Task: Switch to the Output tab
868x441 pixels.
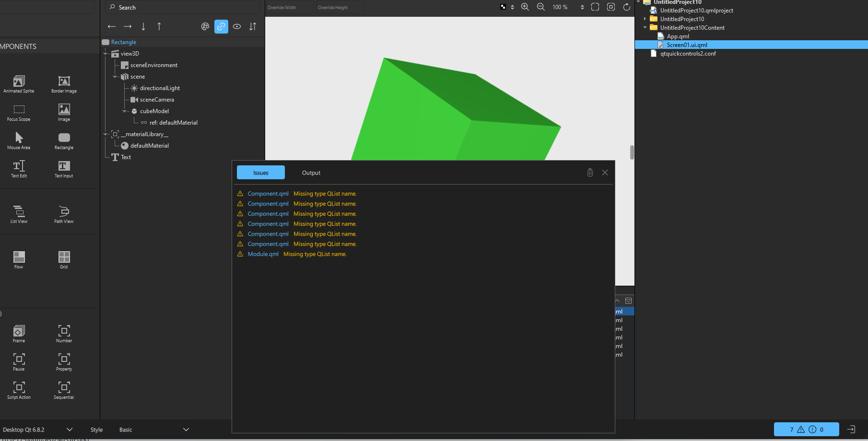Action: [311, 173]
